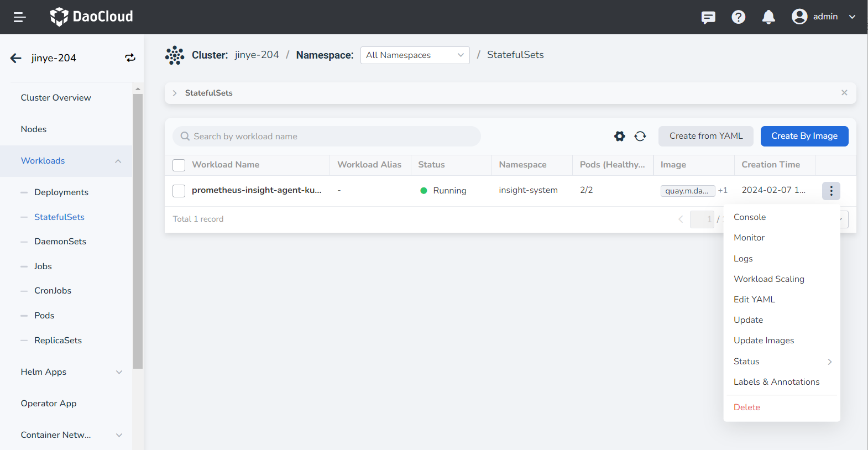Click the Create from YAML button

pyautogui.click(x=705, y=136)
